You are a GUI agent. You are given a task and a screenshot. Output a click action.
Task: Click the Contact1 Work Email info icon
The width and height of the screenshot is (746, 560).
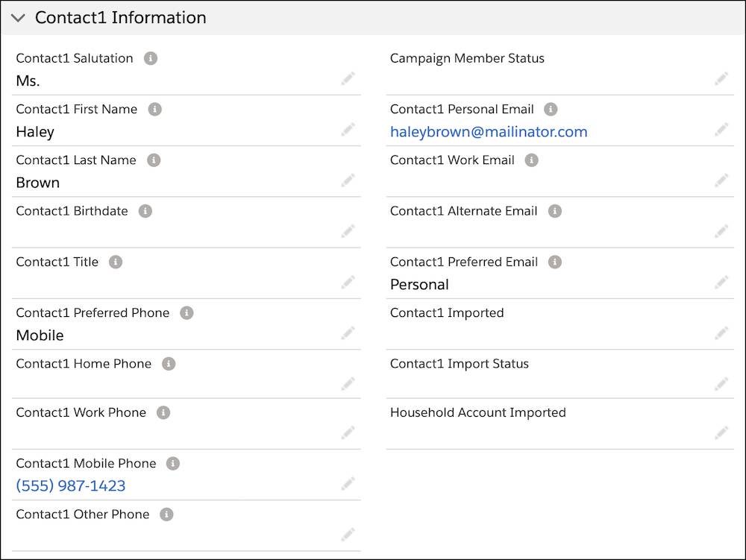[x=531, y=160]
